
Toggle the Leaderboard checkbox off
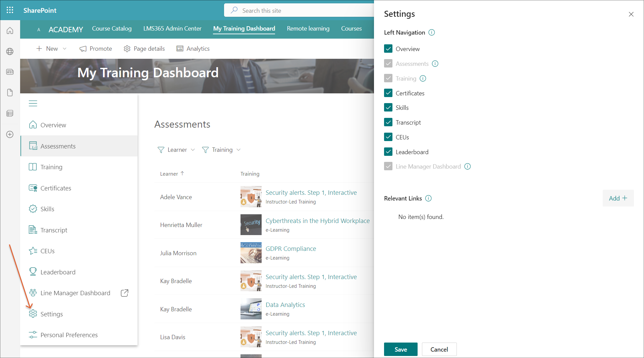pyautogui.click(x=388, y=152)
